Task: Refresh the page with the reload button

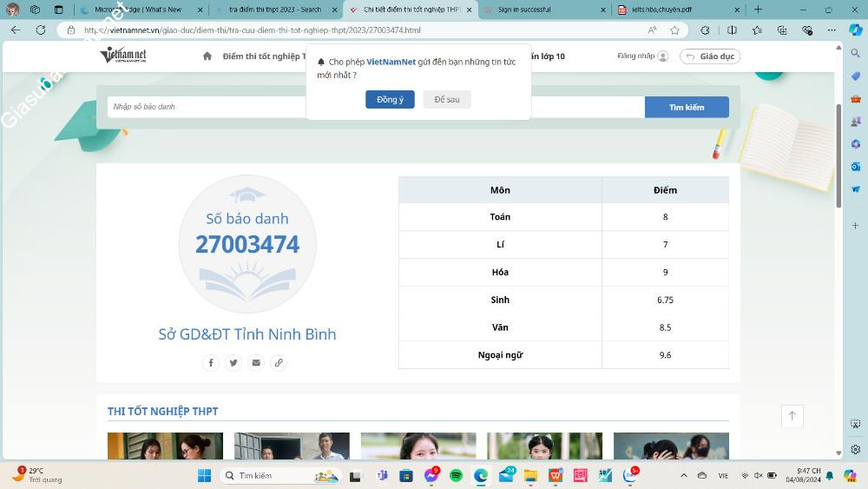Action: (41, 30)
